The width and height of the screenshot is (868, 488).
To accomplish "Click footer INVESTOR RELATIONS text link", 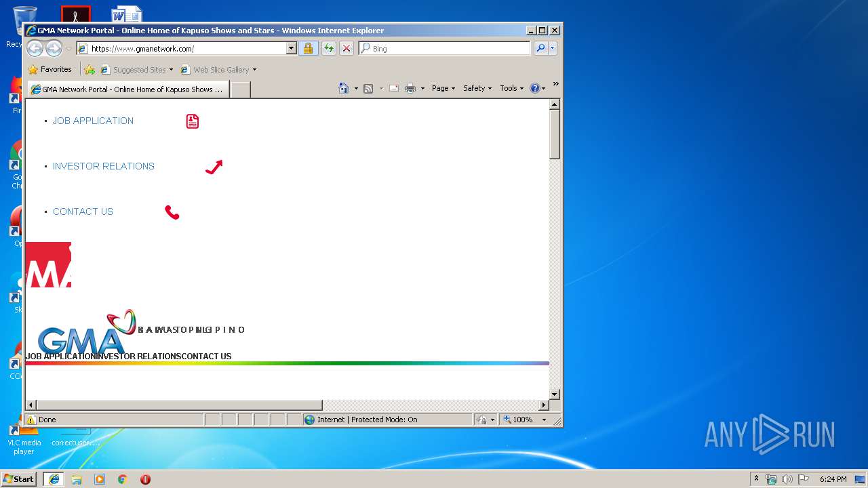I will point(138,357).
